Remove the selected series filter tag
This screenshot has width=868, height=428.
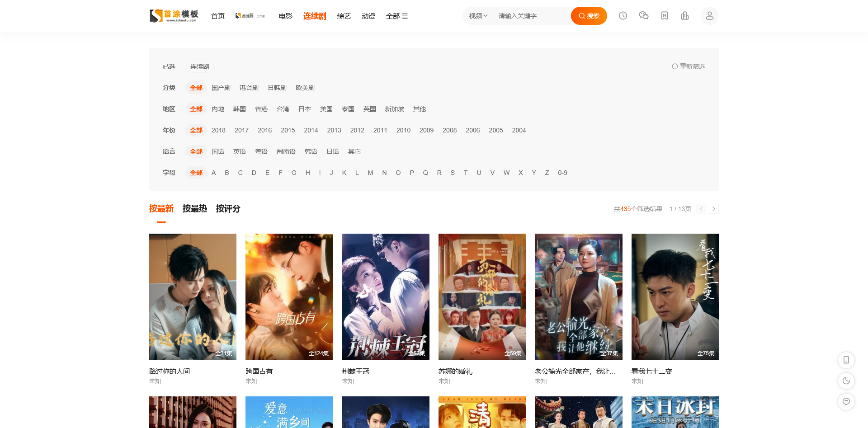199,66
